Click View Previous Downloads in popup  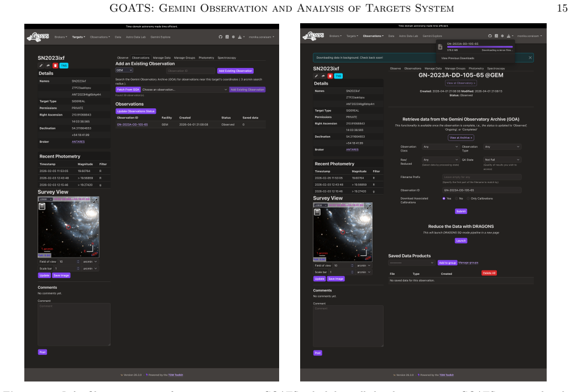pos(458,58)
